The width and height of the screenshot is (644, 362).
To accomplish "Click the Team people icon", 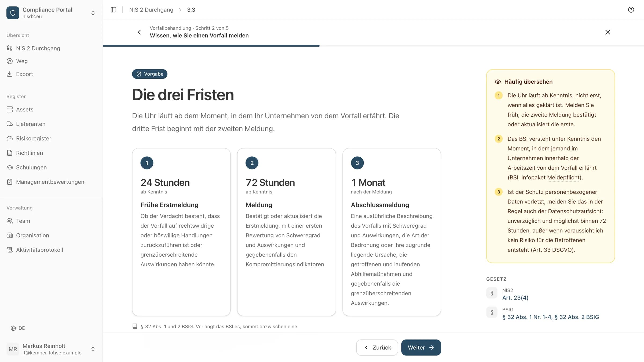I will [x=10, y=221].
